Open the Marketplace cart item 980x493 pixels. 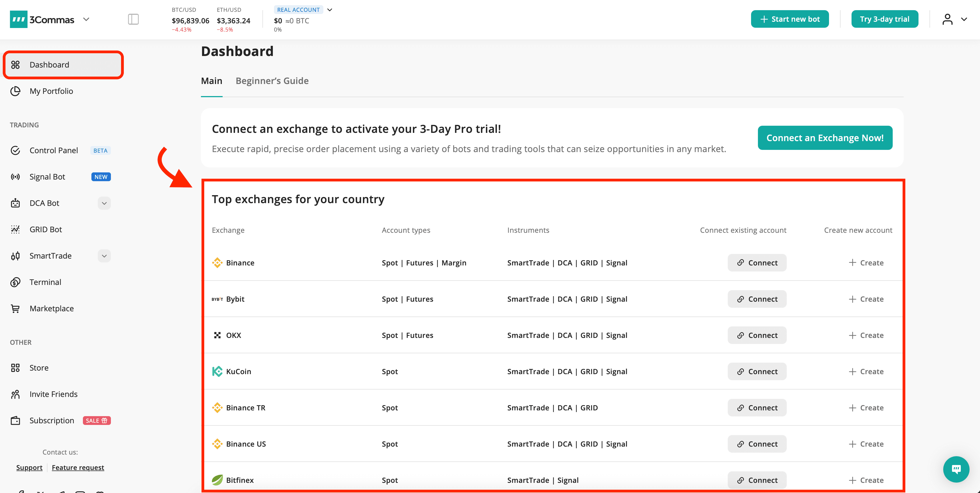click(x=51, y=309)
